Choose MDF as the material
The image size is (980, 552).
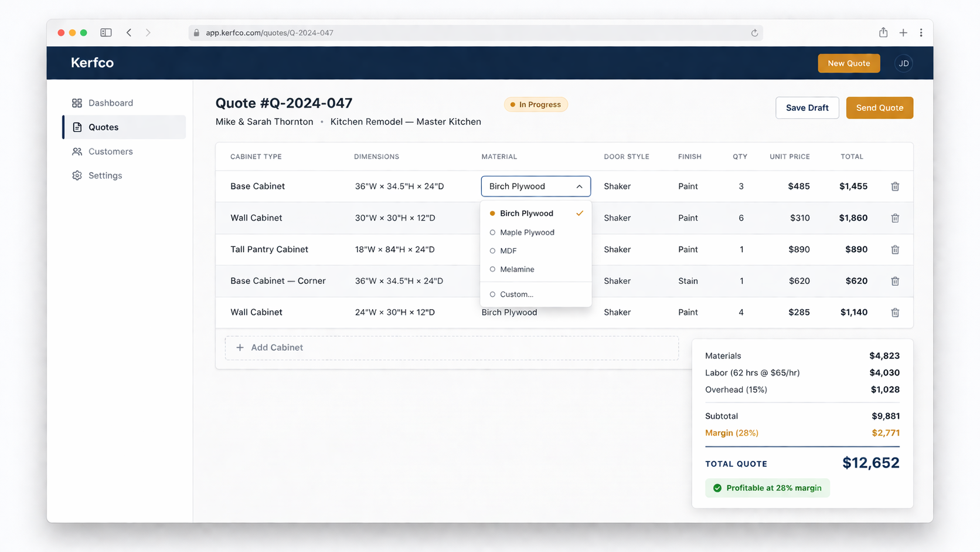click(x=508, y=250)
